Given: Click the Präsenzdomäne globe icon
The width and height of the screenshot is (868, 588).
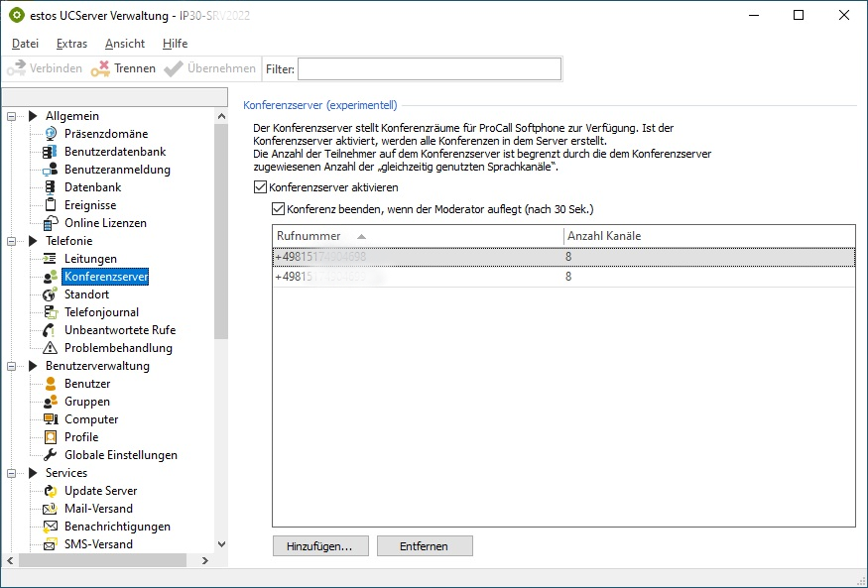Looking at the screenshot, I should pyautogui.click(x=51, y=134).
